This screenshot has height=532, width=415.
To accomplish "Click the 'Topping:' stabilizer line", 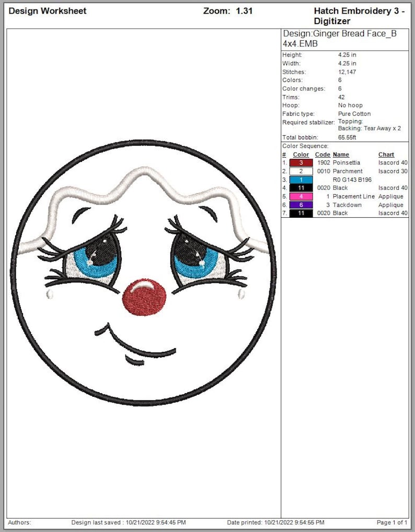I will [351, 122].
